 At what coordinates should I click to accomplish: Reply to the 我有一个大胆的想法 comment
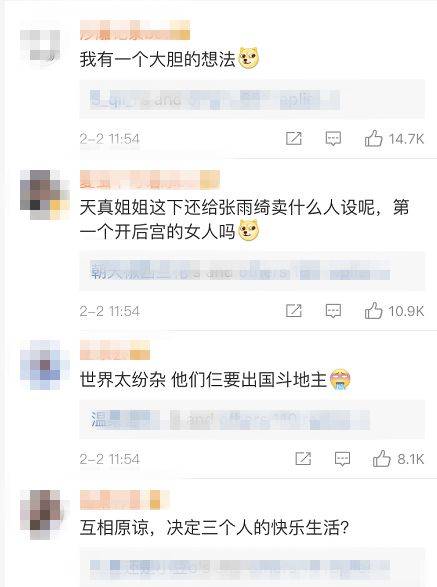[x=333, y=139]
